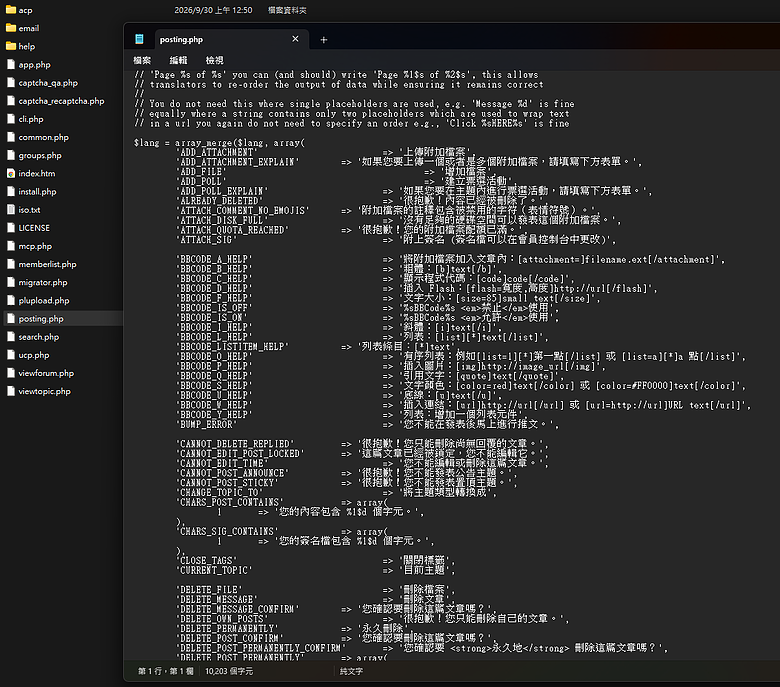Click the 檔案資料夾 type entry for acp
Viewport: 780px width, 687px height.
point(287,10)
